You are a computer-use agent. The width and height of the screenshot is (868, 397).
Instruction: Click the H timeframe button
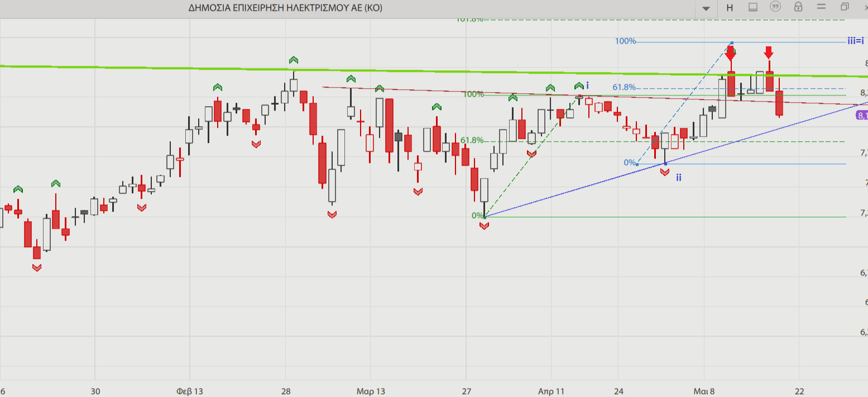click(x=730, y=8)
